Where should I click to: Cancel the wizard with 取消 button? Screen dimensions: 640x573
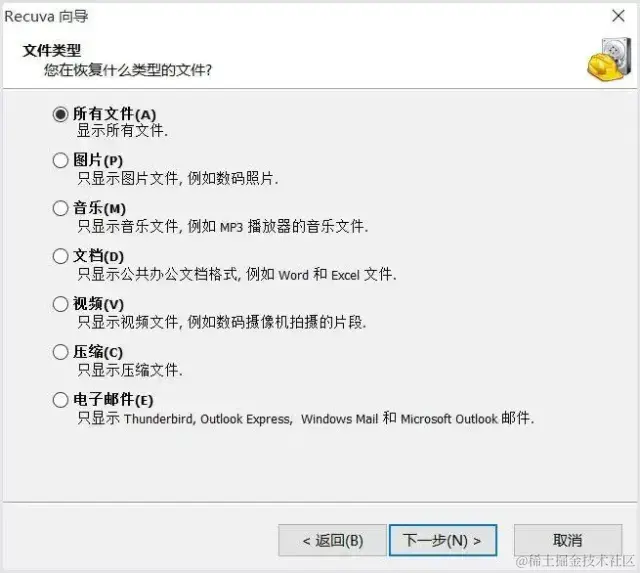[568, 540]
